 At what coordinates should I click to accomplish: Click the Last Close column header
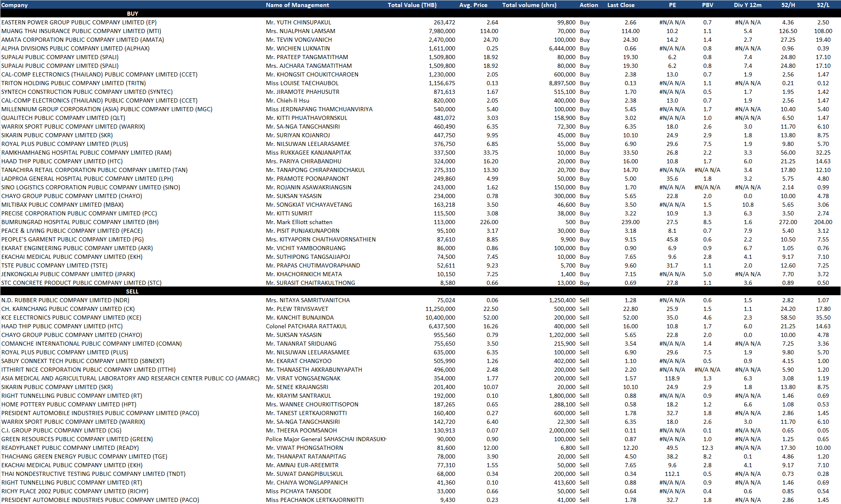pyautogui.click(x=621, y=5)
